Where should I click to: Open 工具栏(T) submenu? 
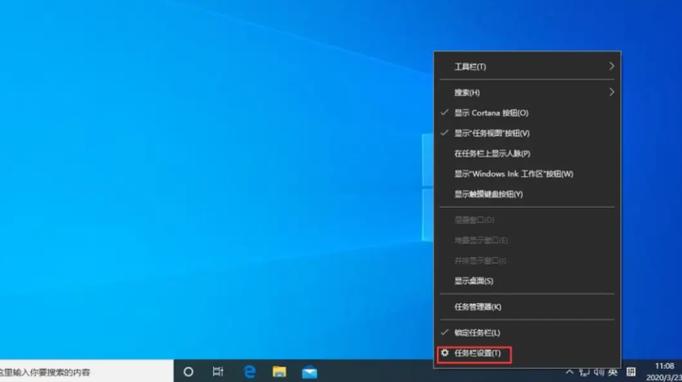527,67
